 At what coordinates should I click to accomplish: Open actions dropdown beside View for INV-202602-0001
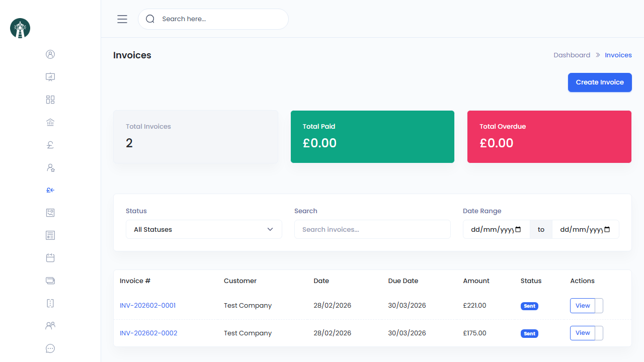[x=599, y=306]
